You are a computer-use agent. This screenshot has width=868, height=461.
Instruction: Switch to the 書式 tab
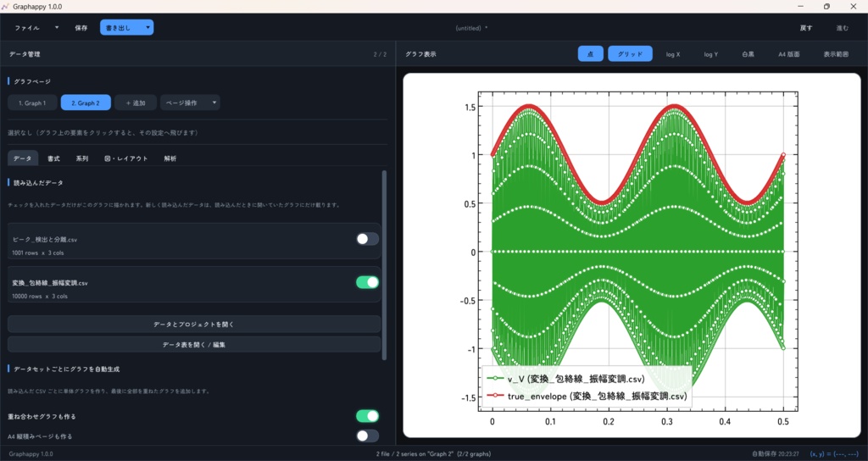[x=53, y=158]
